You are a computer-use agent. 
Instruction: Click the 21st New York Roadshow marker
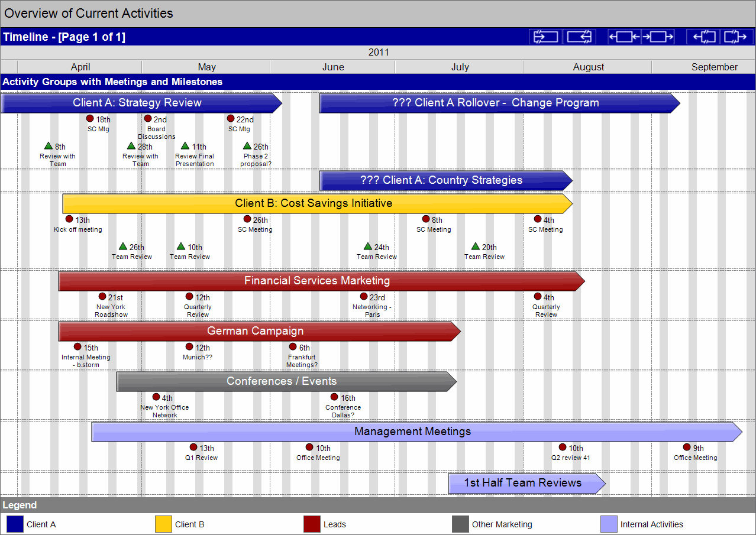(x=102, y=297)
